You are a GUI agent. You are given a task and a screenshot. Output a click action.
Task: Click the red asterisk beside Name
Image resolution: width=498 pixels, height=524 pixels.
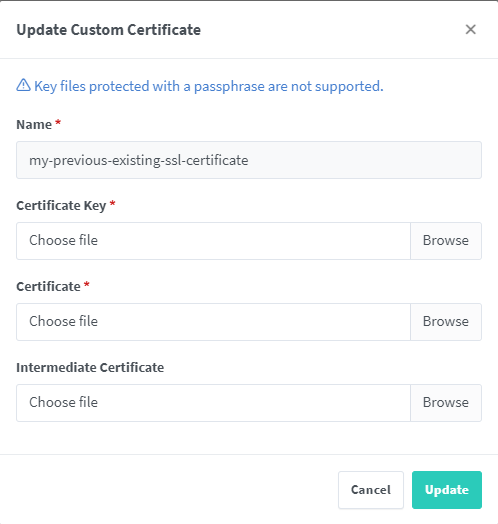(x=58, y=122)
